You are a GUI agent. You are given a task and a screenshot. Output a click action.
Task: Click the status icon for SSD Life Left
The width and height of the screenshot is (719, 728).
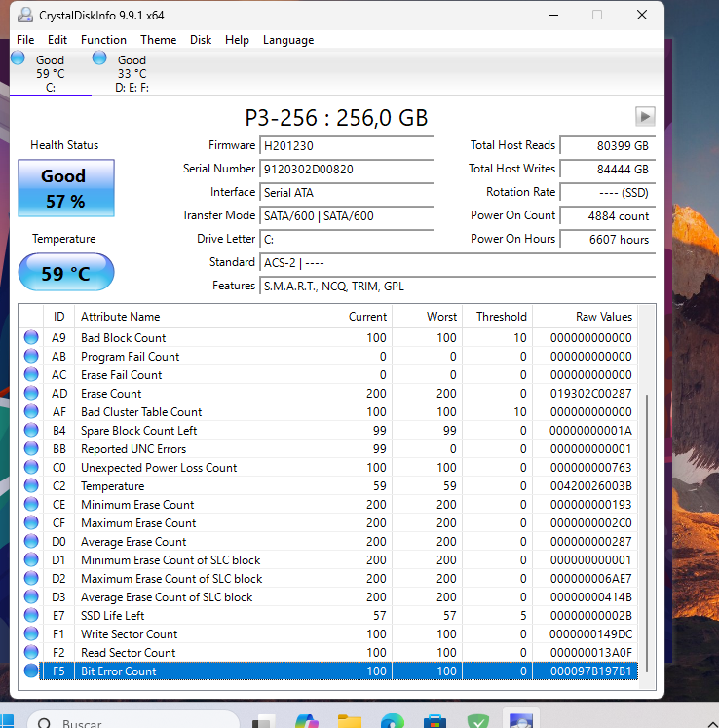point(31,615)
